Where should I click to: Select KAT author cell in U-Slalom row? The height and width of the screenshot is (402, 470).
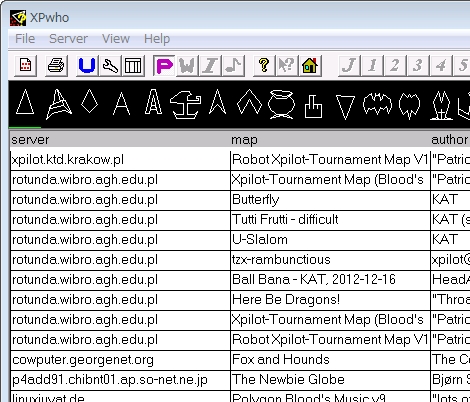click(450, 240)
